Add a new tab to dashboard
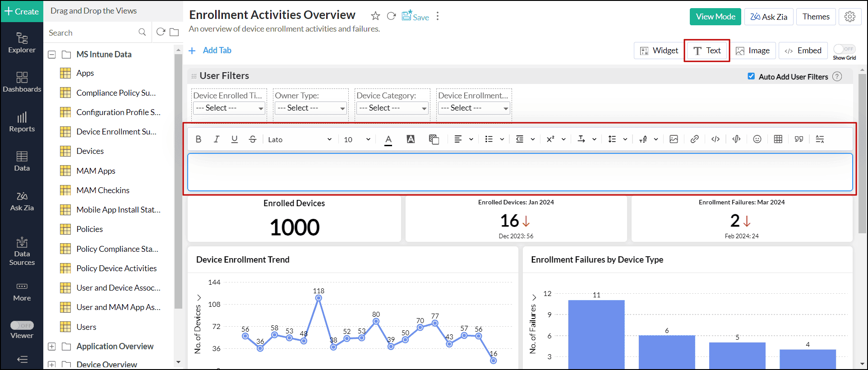Viewport: 868px width, 370px height. tap(210, 51)
